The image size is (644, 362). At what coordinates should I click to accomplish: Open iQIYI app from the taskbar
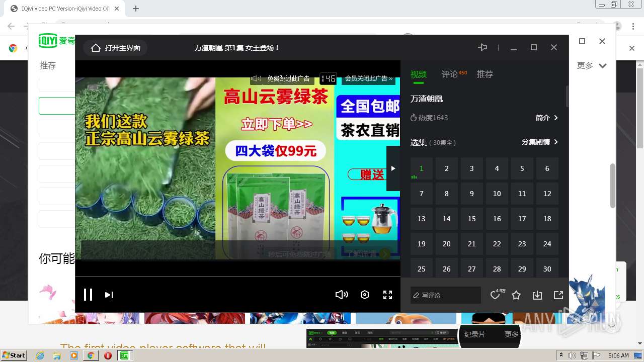pos(124,355)
